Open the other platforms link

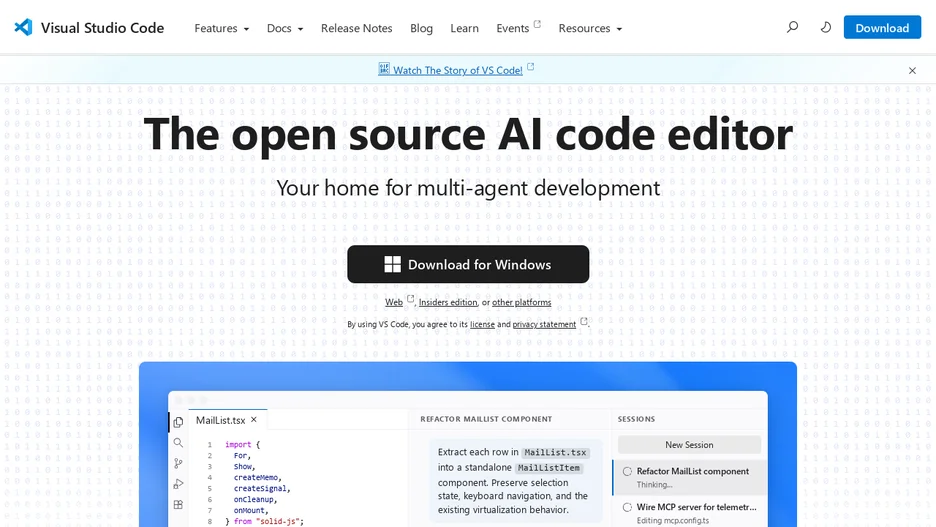(x=521, y=302)
